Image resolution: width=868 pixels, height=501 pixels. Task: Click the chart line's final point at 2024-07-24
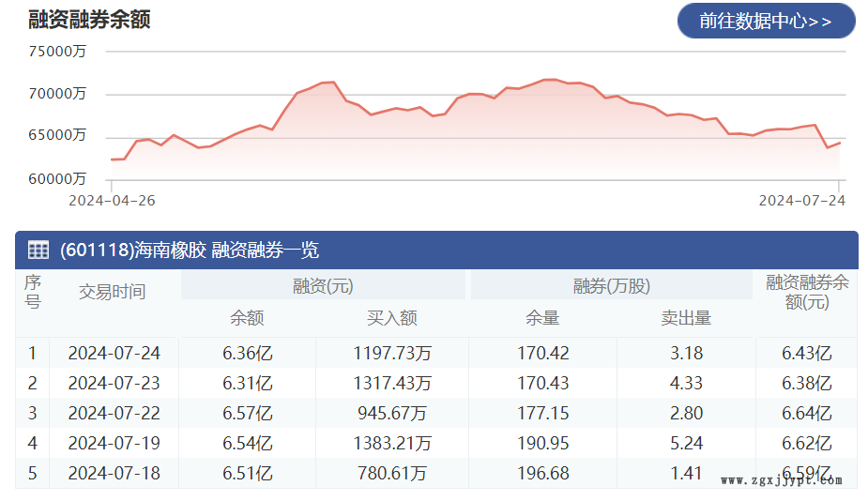(x=840, y=143)
